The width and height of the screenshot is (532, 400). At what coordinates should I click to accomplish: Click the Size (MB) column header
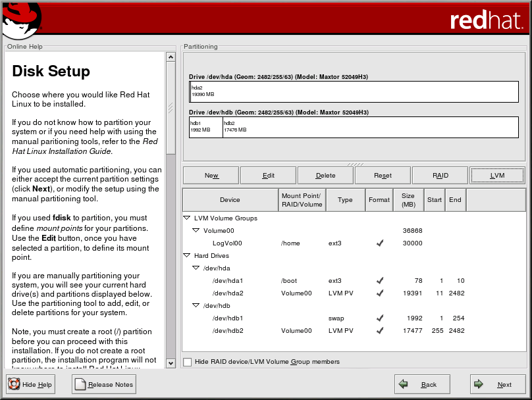click(x=408, y=200)
